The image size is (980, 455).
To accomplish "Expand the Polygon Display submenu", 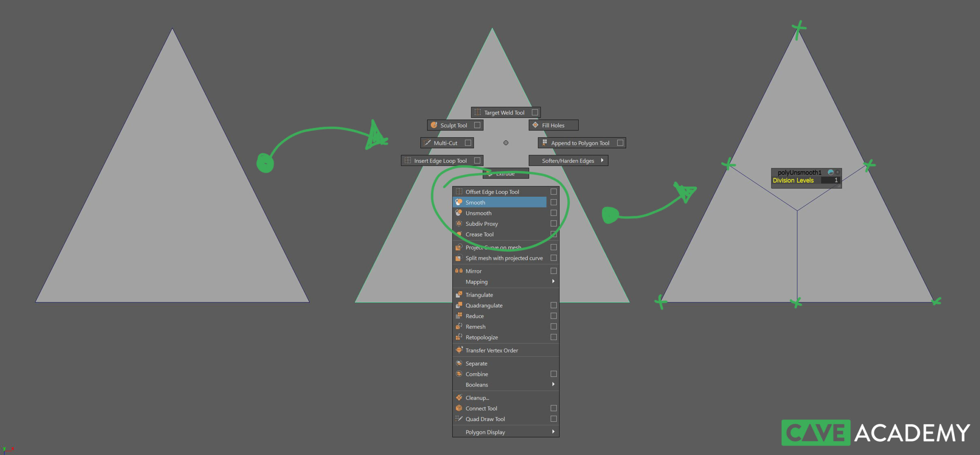I will (553, 432).
